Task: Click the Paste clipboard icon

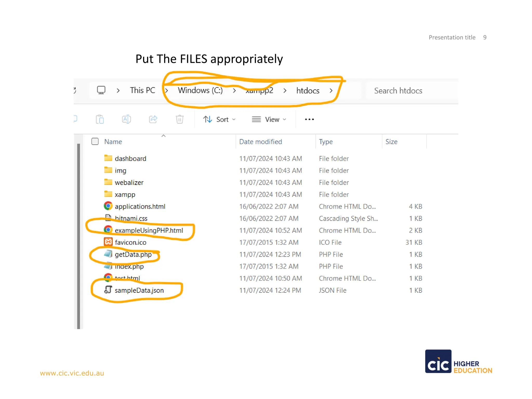Action: 100,119
